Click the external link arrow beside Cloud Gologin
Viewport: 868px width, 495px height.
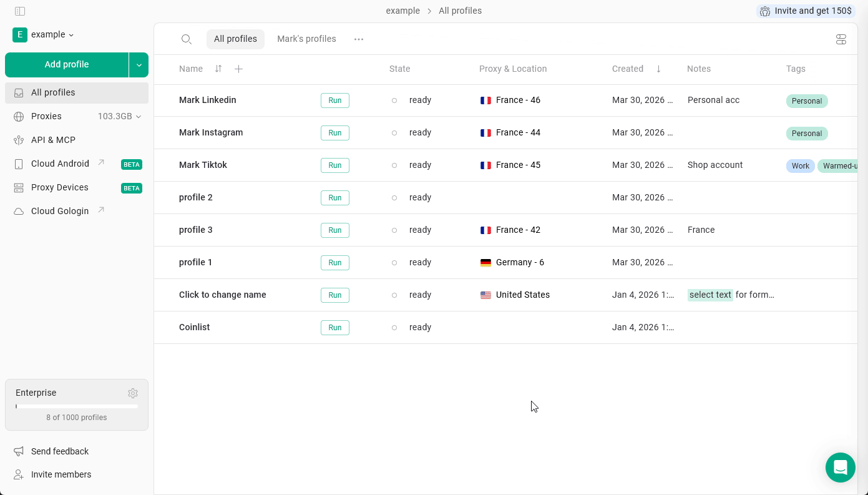101,210
